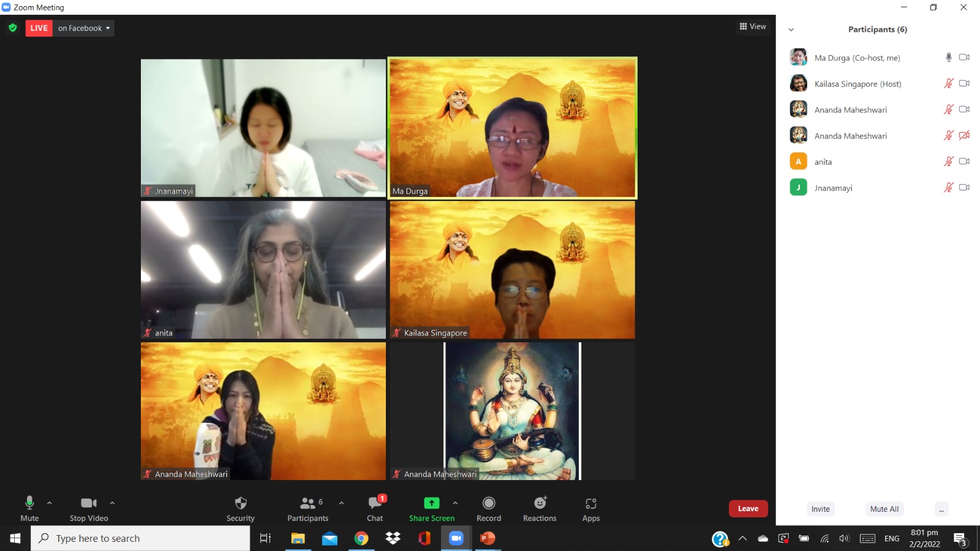
Task: Click the Windows taskbar search box
Action: pyautogui.click(x=141, y=538)
